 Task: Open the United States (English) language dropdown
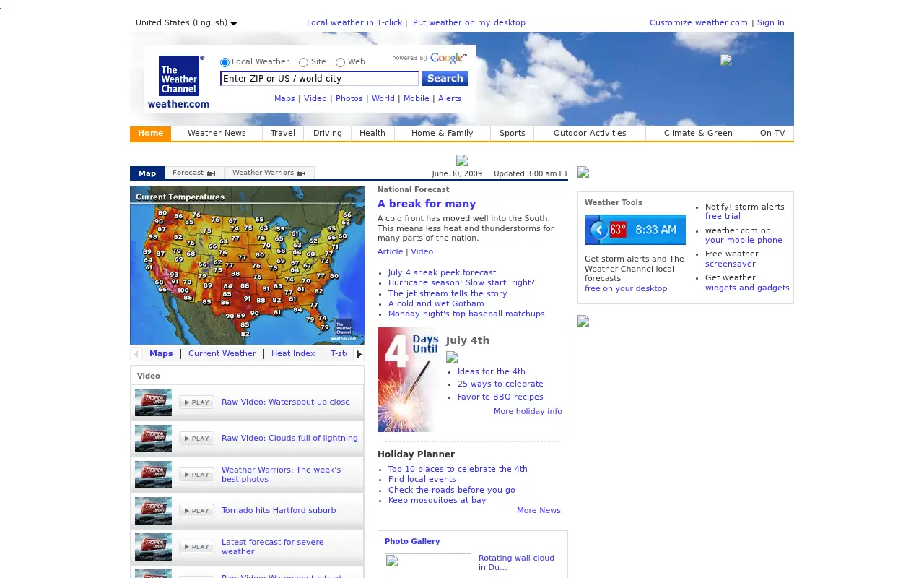coord(186,22)
